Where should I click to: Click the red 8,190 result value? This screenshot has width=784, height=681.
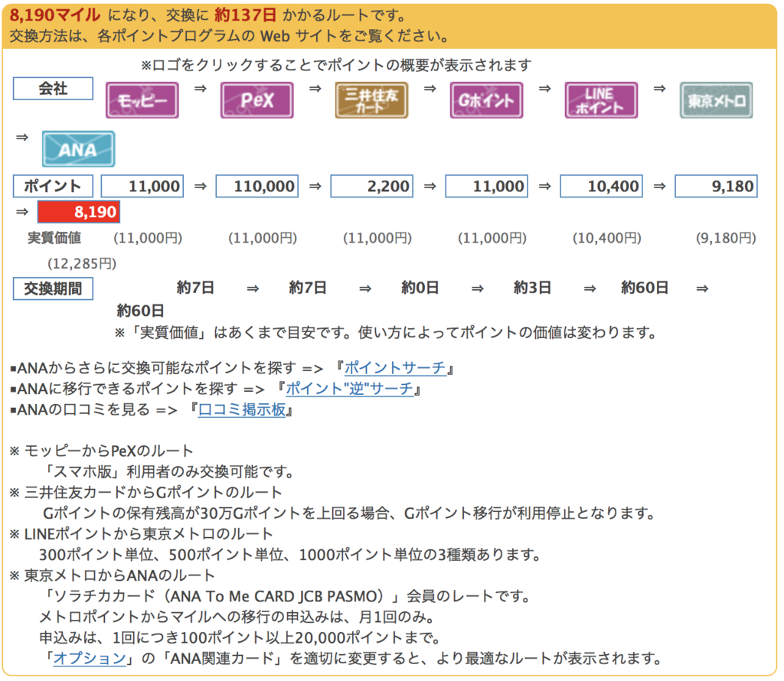(79, 212)
